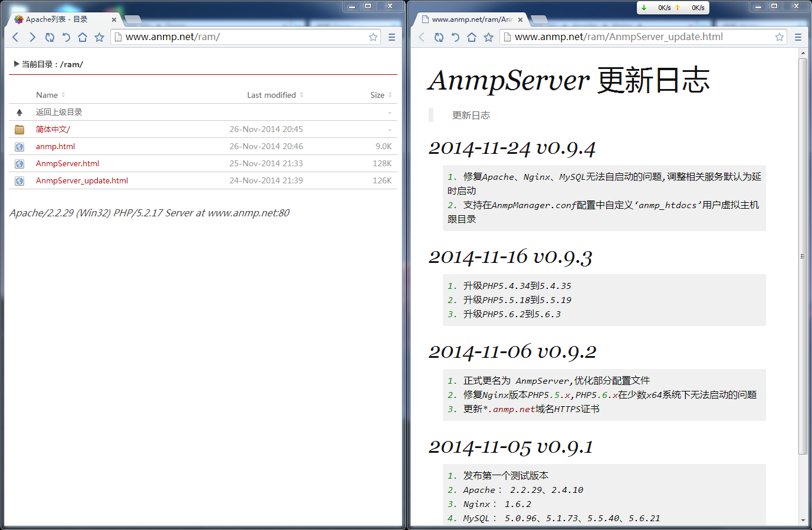Click page icon in right address bar

point(507,37)
